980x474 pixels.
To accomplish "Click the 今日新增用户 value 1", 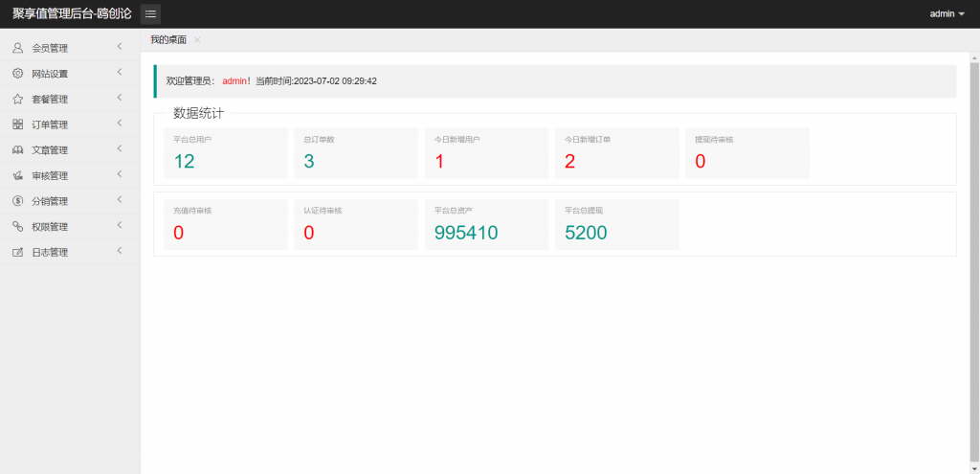I will (x=439, y=161).
